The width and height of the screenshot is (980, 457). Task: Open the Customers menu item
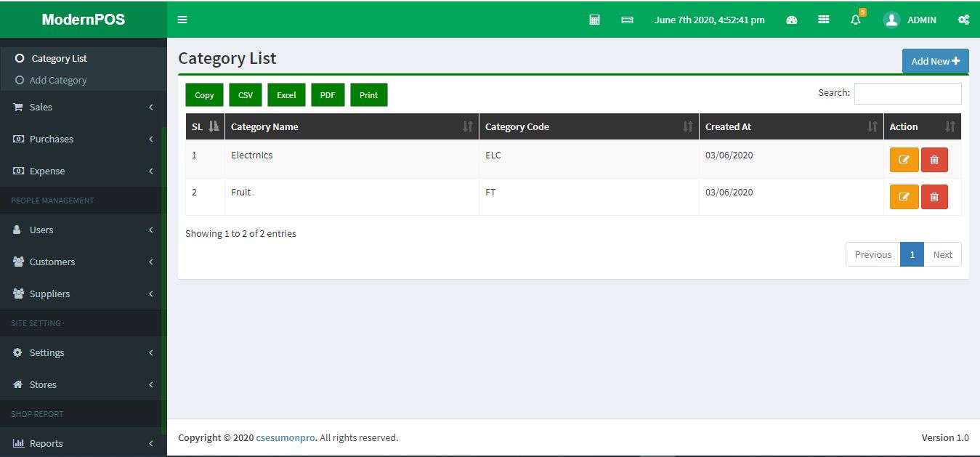tap(81, 262)
